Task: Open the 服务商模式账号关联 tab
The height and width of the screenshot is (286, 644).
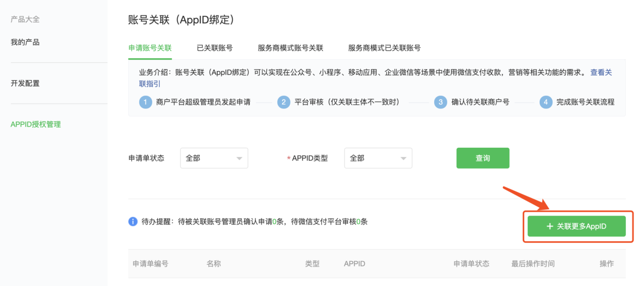Action: 290,48
